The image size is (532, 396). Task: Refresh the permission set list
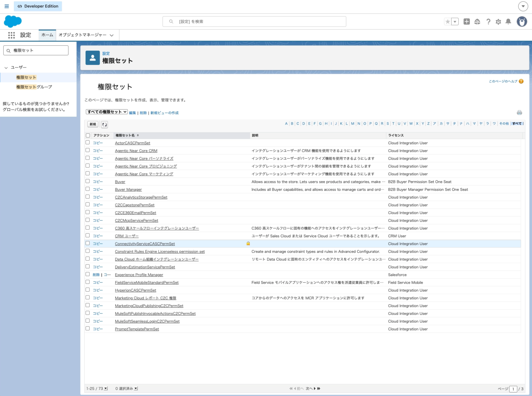coord(105,124)
